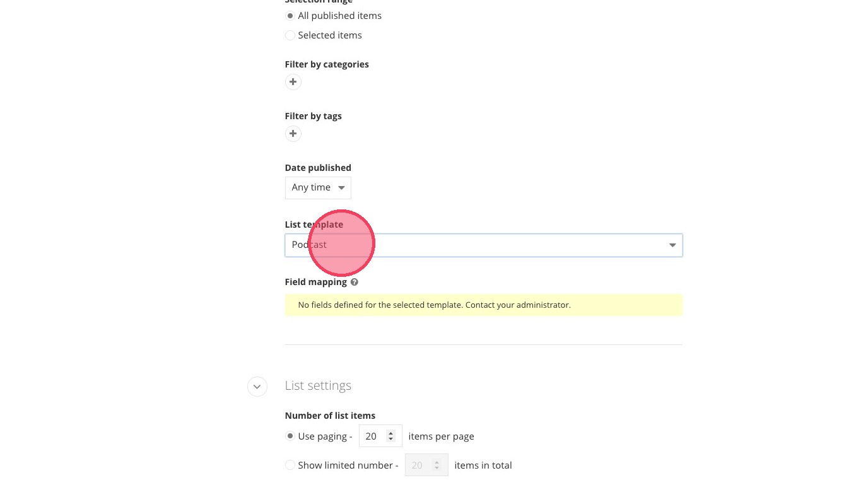Open the Field mapping help icon
Image resolution: width=868 pixels, height=485 pixels.
tap(355, 282)
